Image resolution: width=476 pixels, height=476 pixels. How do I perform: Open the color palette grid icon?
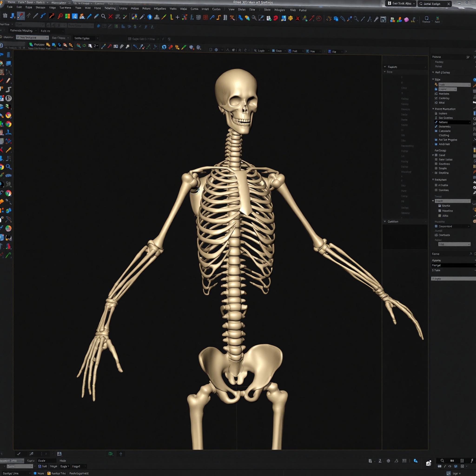(x=67, y=17)
